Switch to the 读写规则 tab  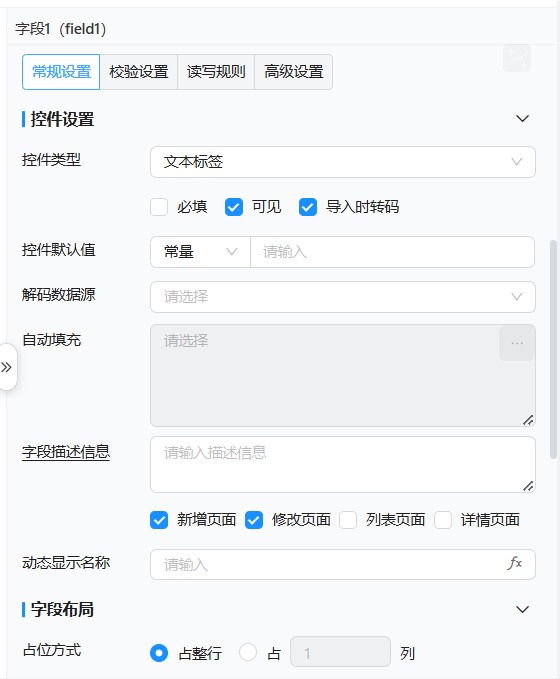pos(216,72)
